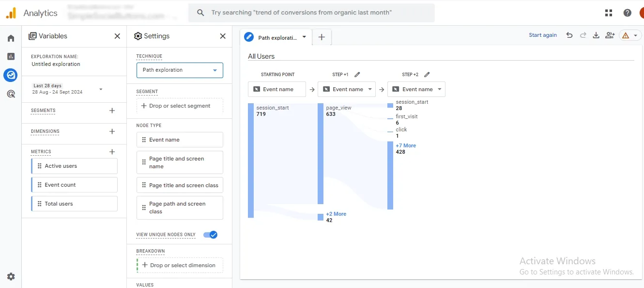Open STEP +2 Event name dropdown

416,89
